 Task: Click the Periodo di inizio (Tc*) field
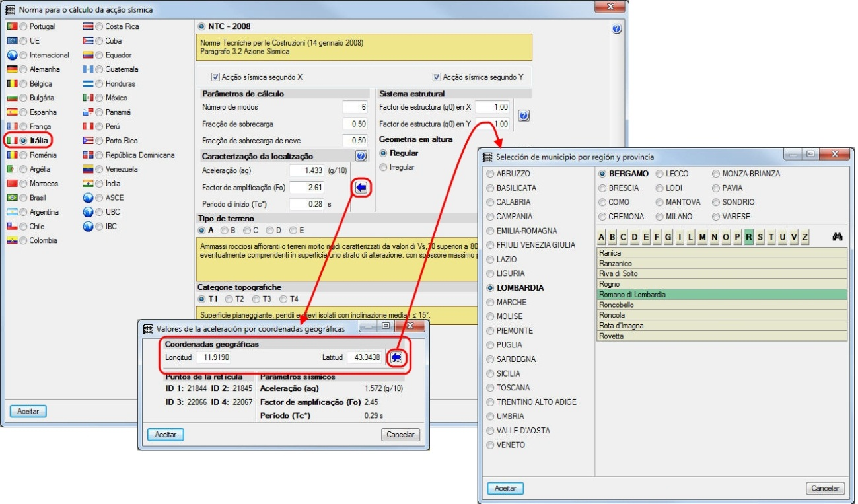pyautogui.click(x=306, y=204)
